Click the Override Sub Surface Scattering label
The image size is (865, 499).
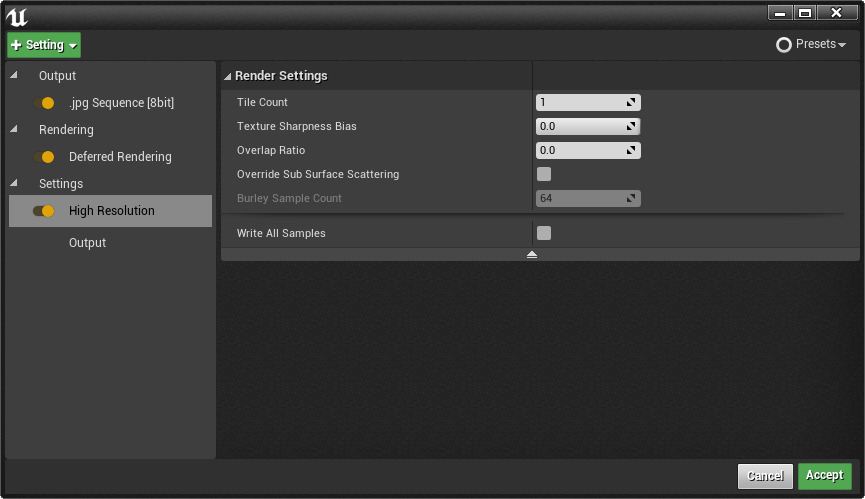click(318, 174)
